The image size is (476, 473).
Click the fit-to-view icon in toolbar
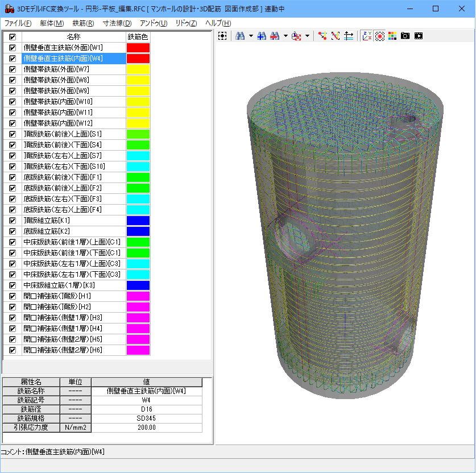tap(222, 36)
